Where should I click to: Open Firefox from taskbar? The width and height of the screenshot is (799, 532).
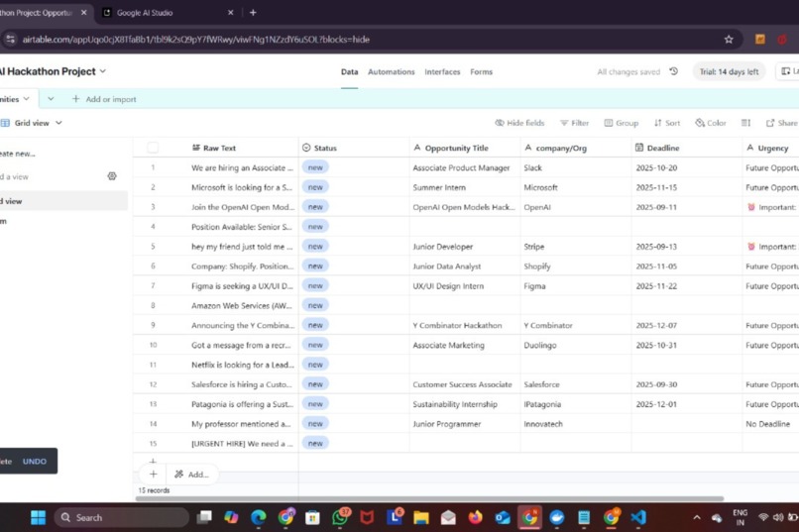click(x=476, y=517)
